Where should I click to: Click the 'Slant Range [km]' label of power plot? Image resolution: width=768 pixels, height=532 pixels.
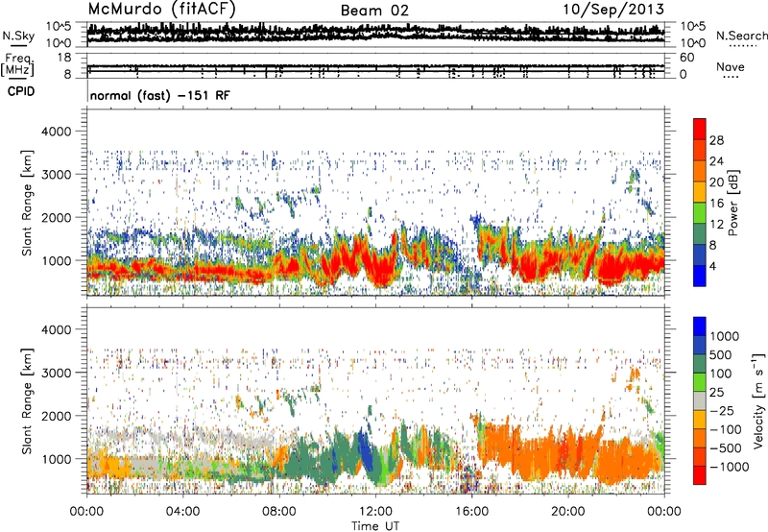27,203
